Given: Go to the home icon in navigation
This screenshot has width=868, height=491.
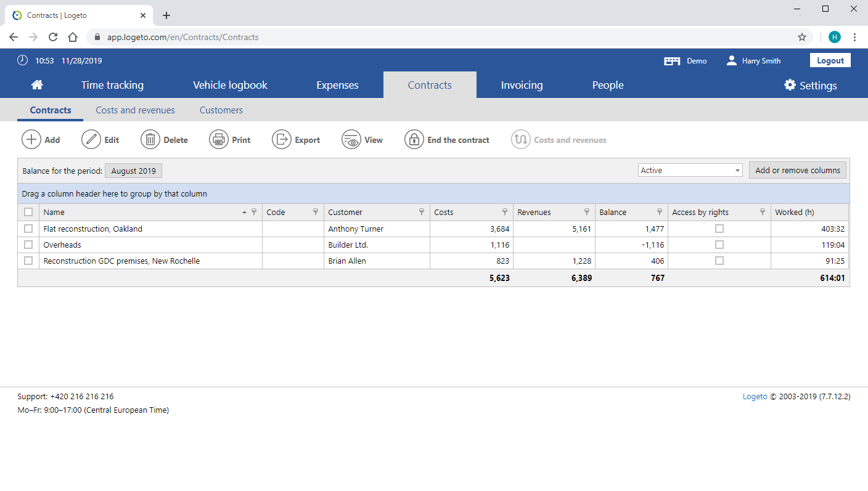Looking at the screenshot, I should 37,85.
